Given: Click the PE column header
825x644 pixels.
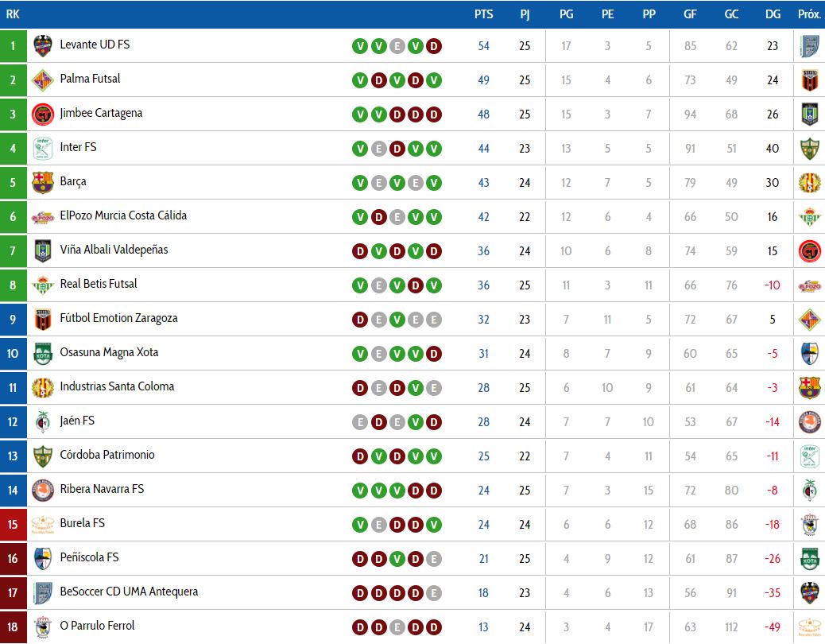Looking at the screenshot, I should [x=607, y=14].
